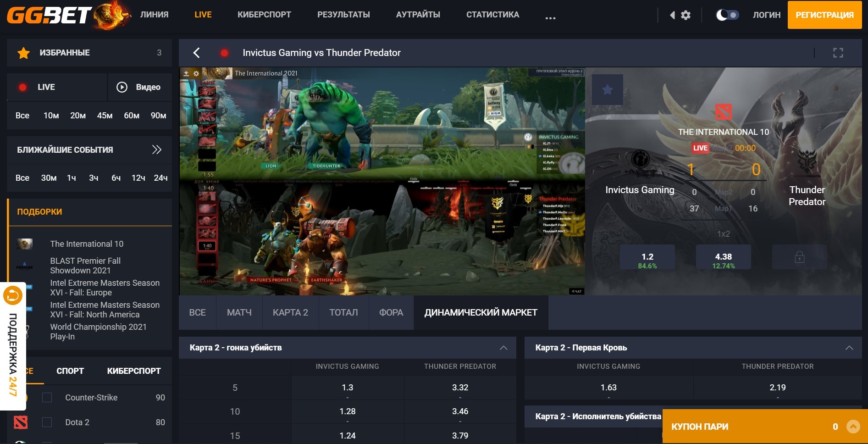Open Intel Extreme Masters Fall: Europe
The image size is (868, 444).
point(105,288)
